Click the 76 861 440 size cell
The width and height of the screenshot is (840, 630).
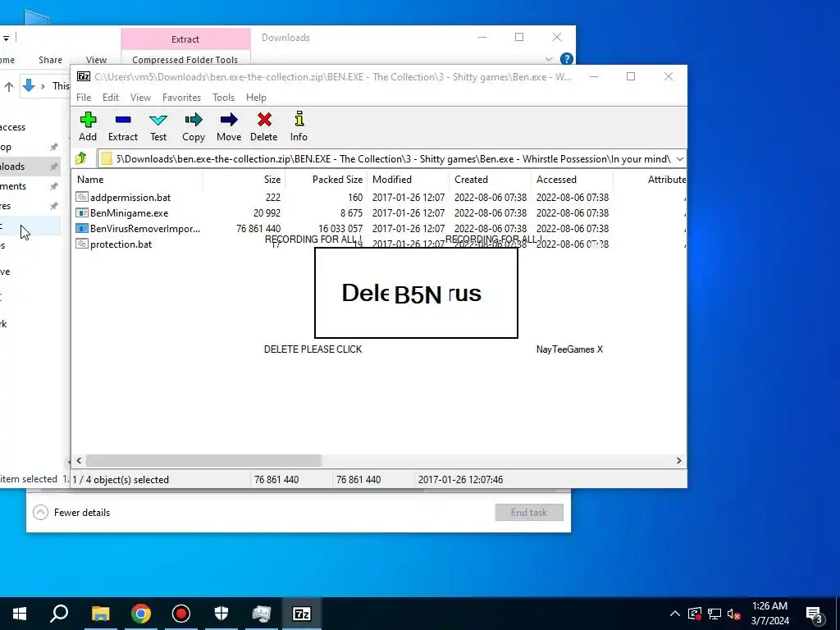258,228
